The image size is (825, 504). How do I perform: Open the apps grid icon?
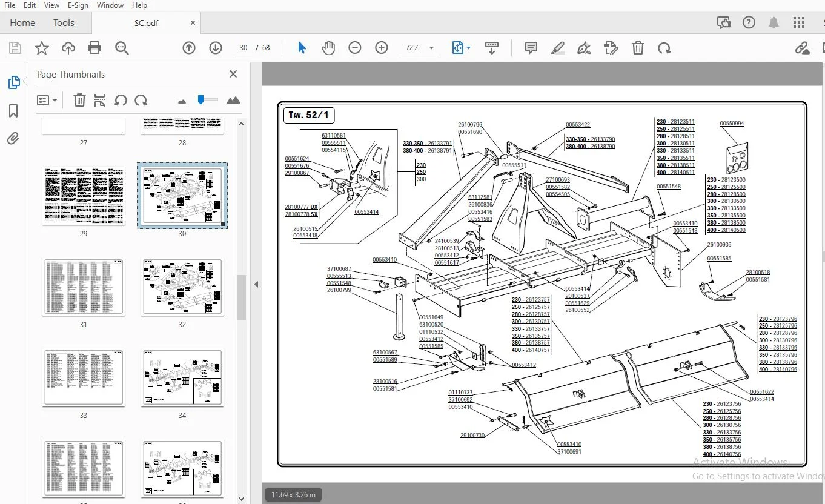click(x=799, y=23)
